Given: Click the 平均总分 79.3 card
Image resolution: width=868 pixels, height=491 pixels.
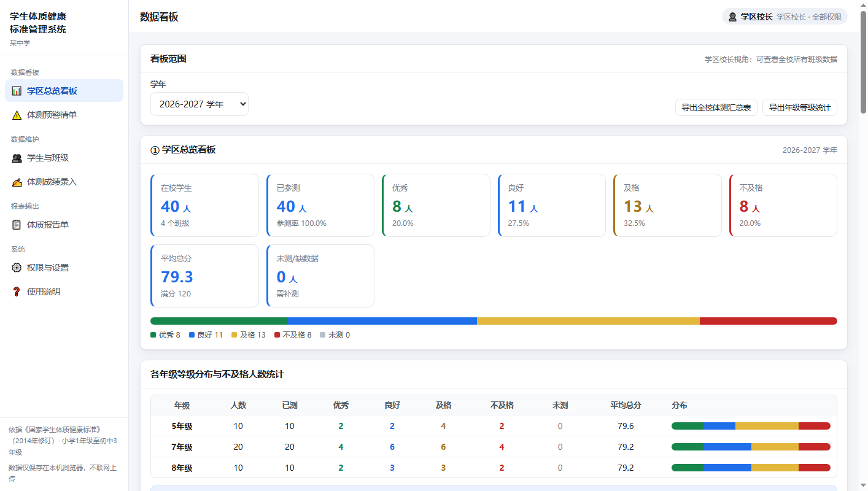Looking at the screenshot, I should 204,276.
